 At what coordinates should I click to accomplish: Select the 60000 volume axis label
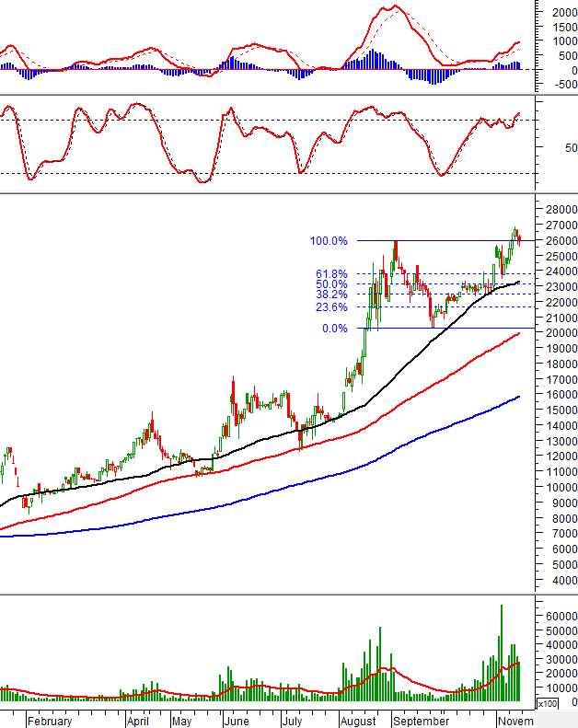pyautogui.click(x=558, y=615)
